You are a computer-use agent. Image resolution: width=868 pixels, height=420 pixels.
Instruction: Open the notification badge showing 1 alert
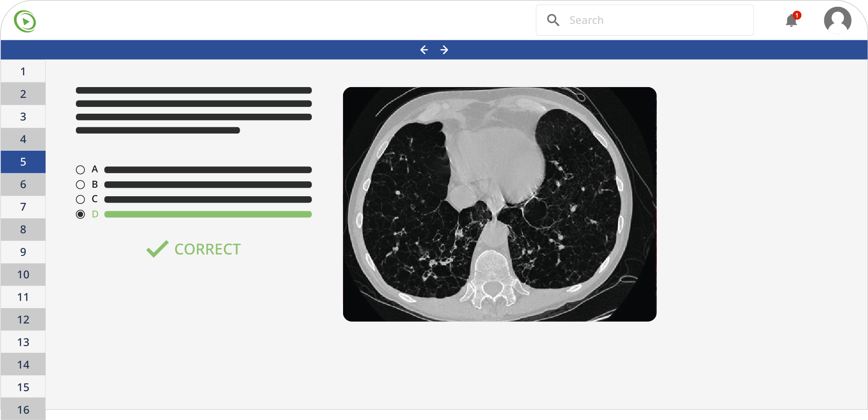click(797, 14)
